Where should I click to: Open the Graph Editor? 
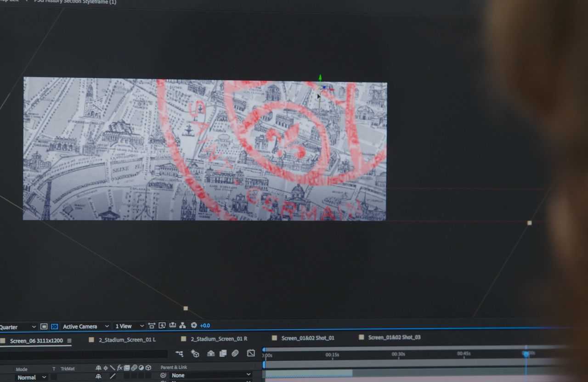(251, 353)
